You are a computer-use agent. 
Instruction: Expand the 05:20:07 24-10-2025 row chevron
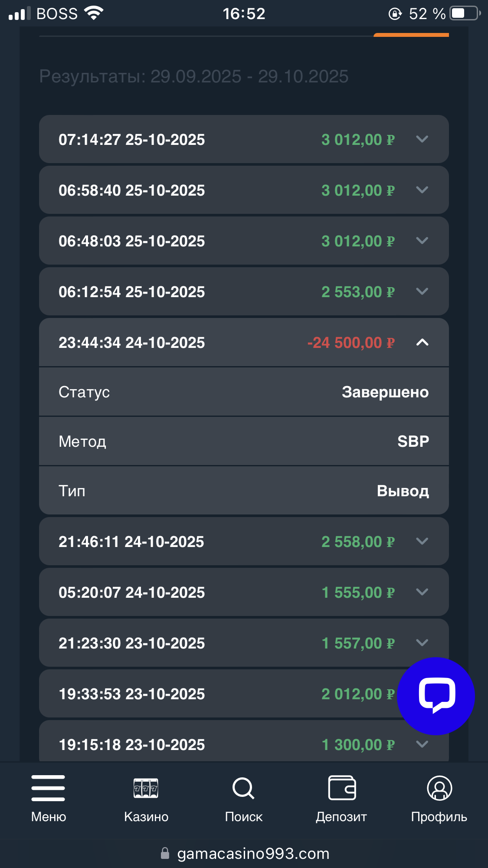click(422, 592)
